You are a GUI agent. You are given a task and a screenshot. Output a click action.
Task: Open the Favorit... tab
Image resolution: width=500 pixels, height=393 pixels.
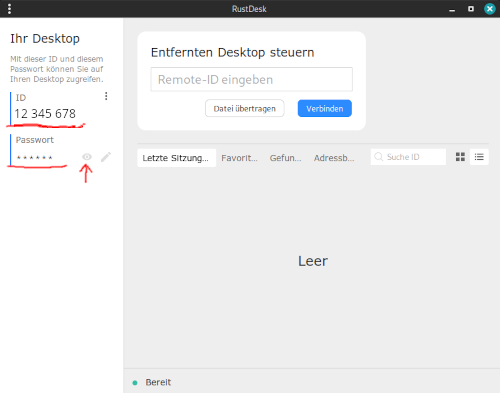[x=239, y=158]
